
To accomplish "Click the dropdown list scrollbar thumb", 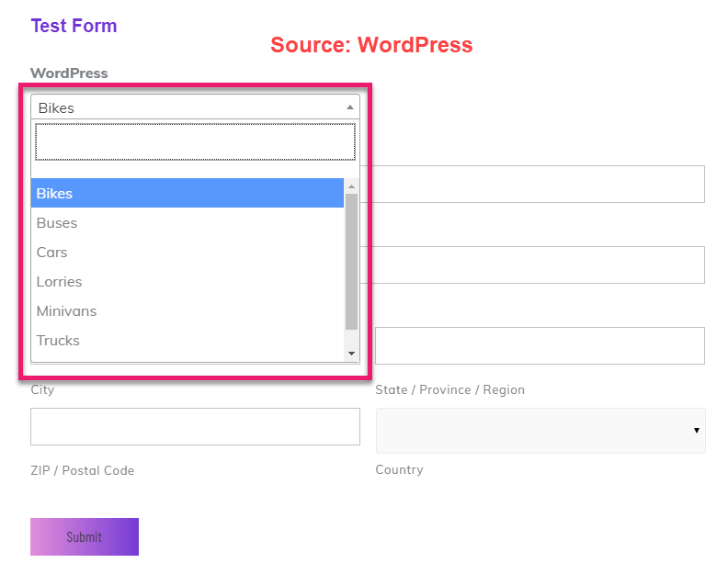I will tap(351, 262).
